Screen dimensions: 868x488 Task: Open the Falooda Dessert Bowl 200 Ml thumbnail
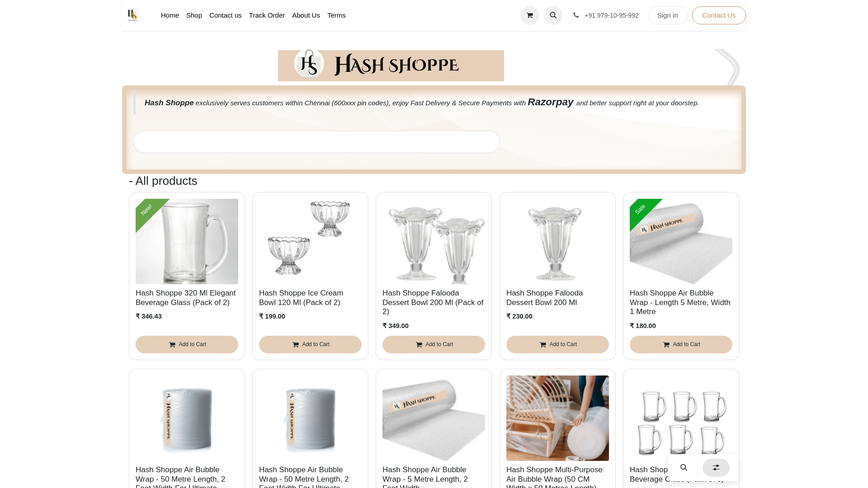point(557,241)
